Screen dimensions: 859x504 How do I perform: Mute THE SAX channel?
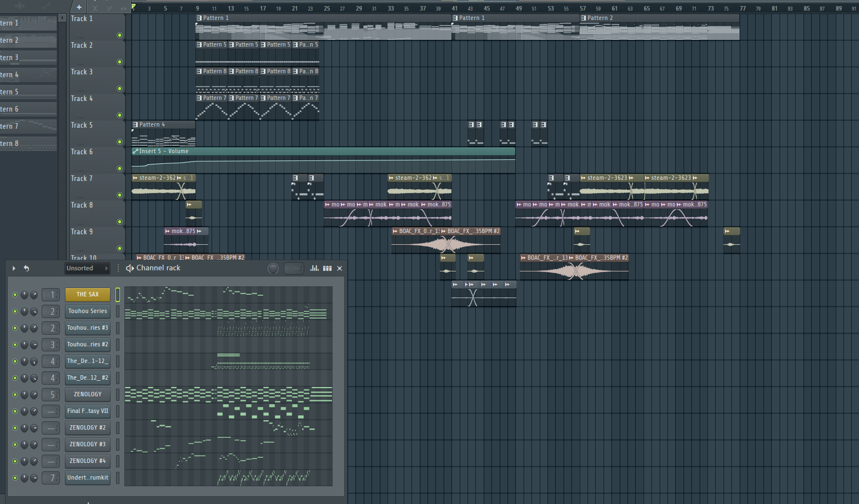[x=15, y=295]
